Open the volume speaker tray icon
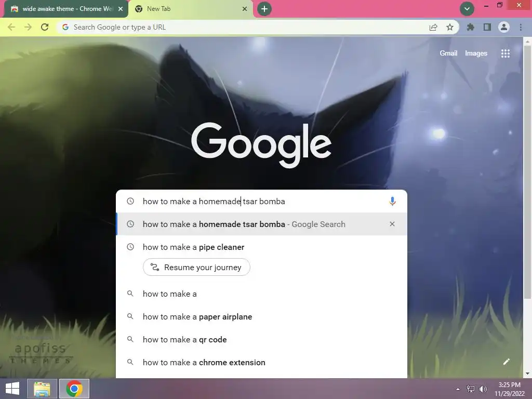This screenshot has width=532, height=399. [x=483, y=389]
